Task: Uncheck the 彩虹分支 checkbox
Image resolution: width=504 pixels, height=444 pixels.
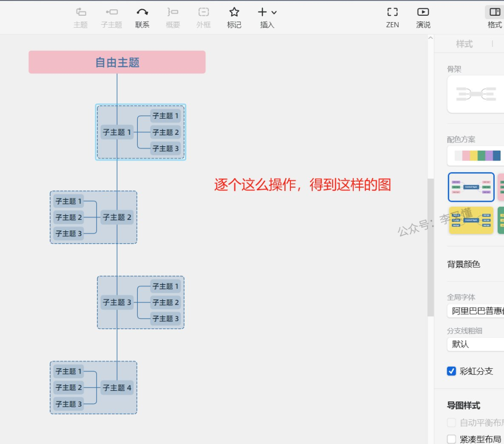Action: pyautogui.click(x=451, y=371)
